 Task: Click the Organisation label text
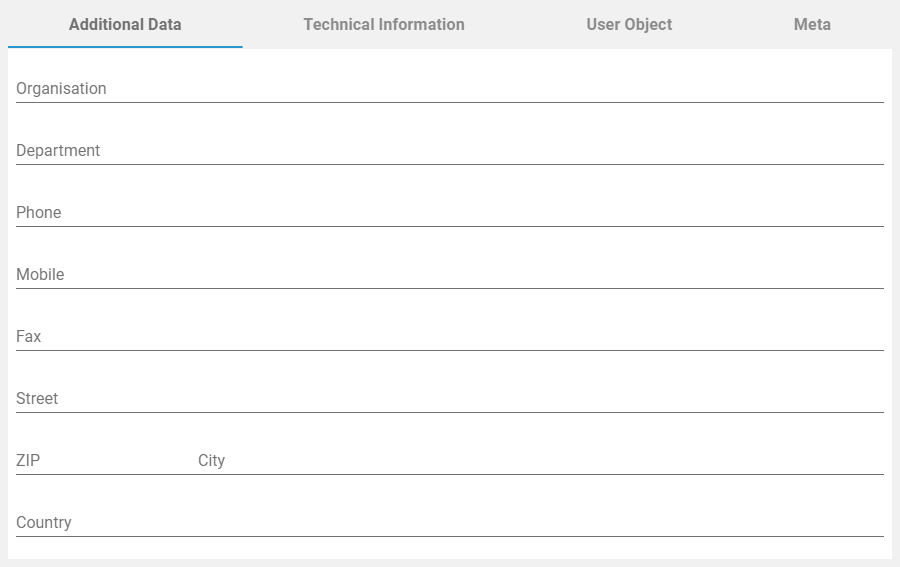point(61,89)
